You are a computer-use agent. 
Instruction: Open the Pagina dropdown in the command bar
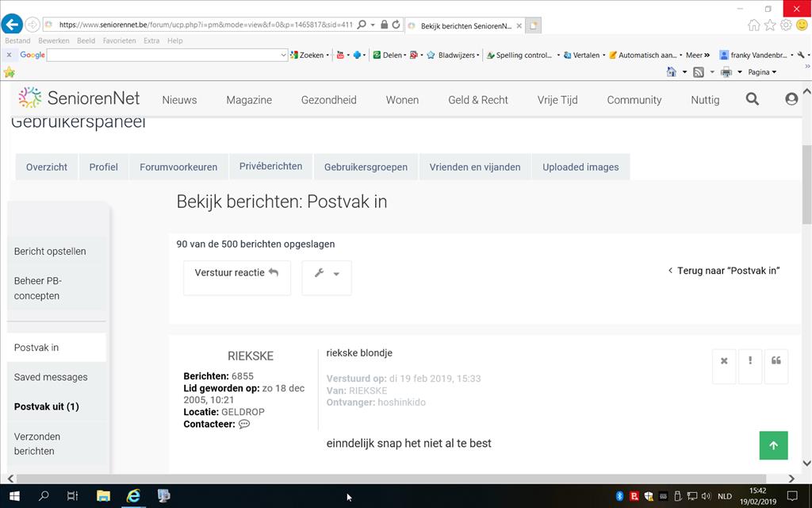[x=760, y=71]
